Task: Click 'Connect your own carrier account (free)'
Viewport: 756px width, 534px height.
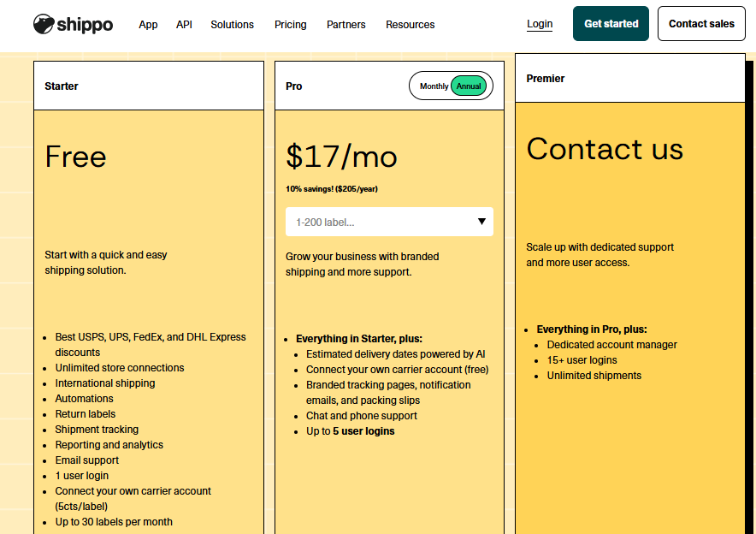Action: click(398, 370)
